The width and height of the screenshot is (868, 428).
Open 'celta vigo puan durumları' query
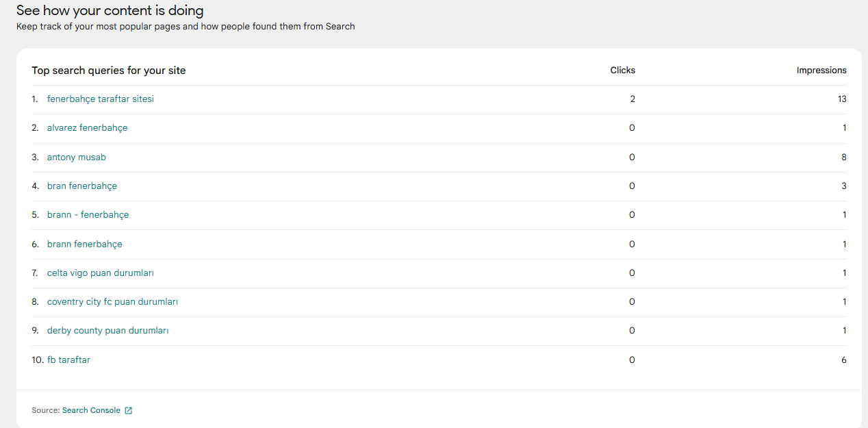[101, 273]
